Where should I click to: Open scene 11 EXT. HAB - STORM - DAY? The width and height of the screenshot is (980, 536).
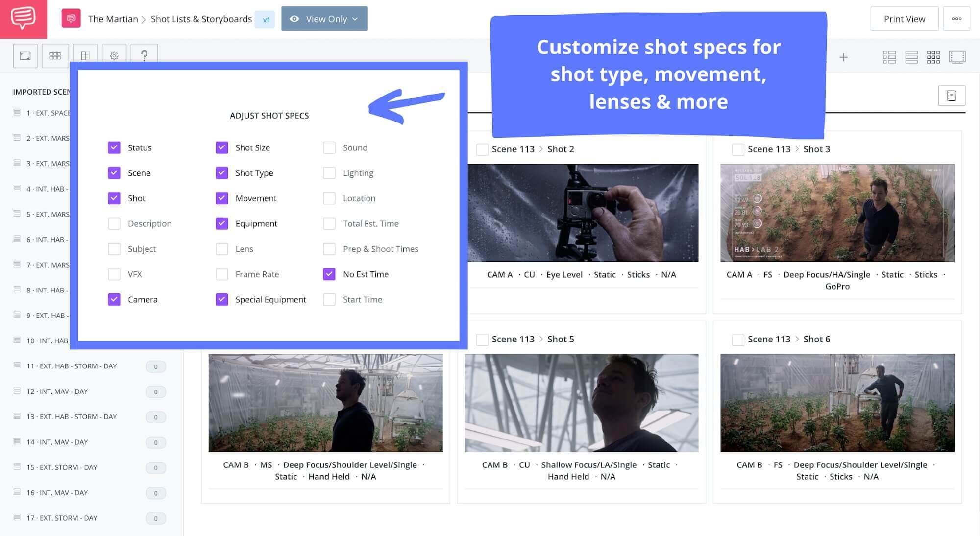[x=72, y=366]
